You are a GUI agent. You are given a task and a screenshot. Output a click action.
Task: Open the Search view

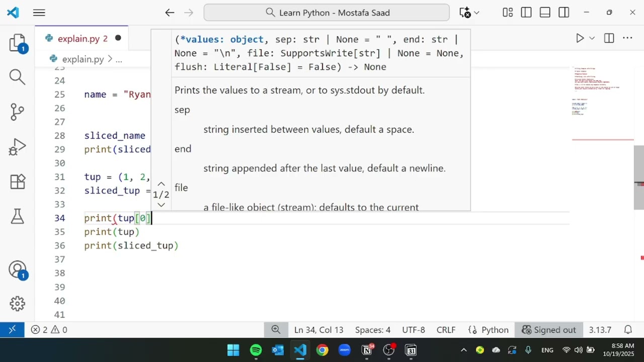point(17,77)
